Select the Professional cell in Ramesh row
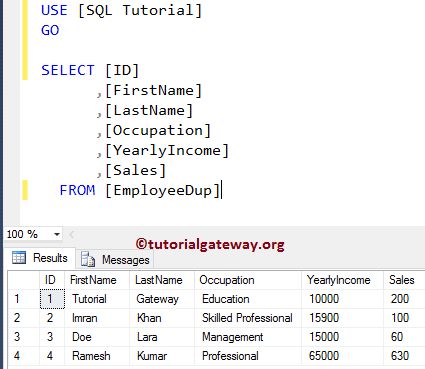Image resolution: width=425 pixels, height=369 pixels. coord(248,356)
